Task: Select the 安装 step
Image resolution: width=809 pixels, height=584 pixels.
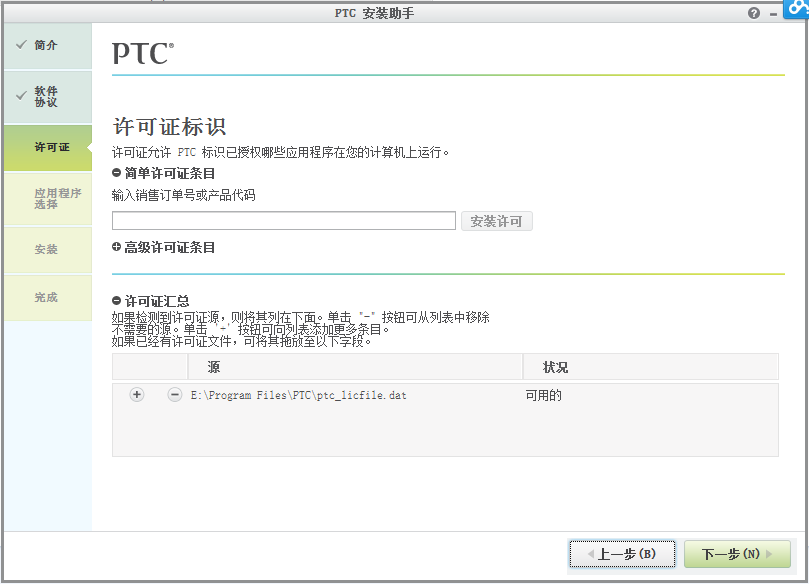Action: tap(48, 250)
